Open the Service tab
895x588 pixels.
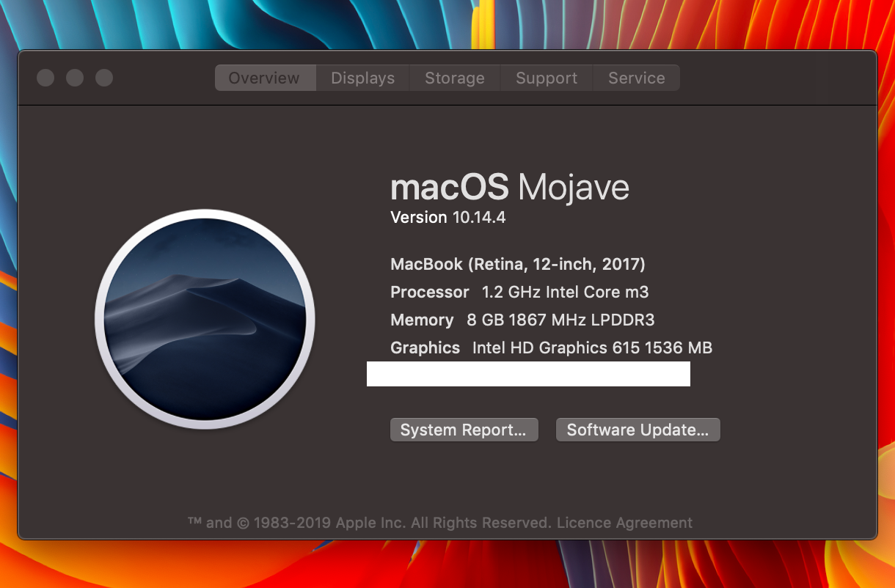tap(636, 78)
